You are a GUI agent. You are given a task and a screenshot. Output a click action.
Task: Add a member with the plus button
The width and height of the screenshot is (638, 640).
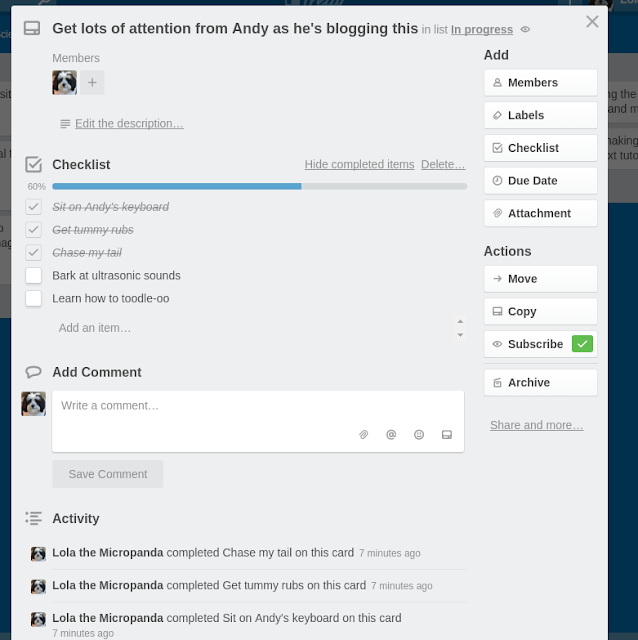pyautogui.click(x=92, y=82)
